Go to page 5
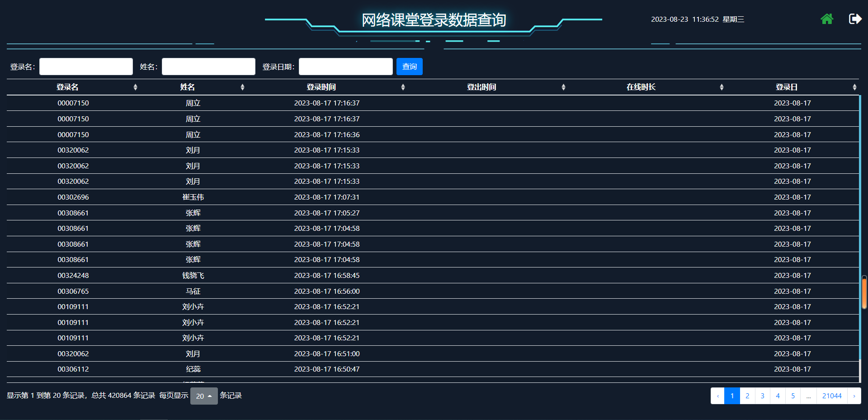This screenshot has height=420, width=868. pyautogui.click(x=793, y=396)
